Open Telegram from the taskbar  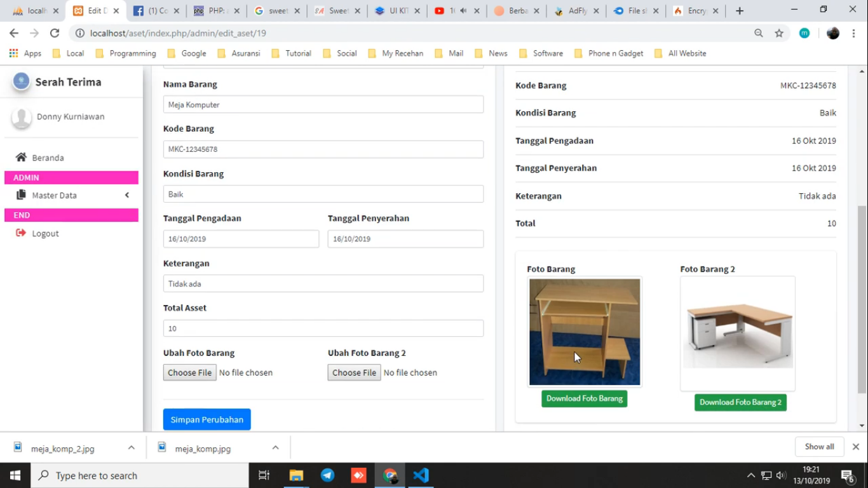328,475
